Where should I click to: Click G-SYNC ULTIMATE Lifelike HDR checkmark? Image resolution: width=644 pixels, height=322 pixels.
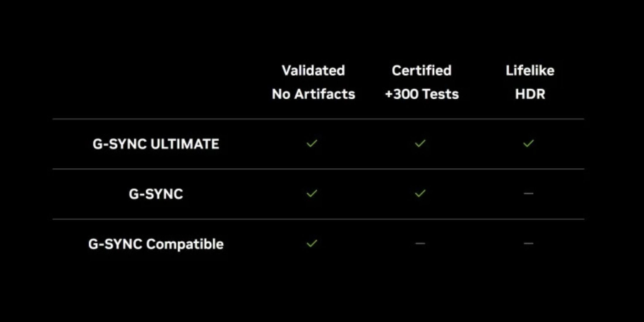click(x=528, y=143)
